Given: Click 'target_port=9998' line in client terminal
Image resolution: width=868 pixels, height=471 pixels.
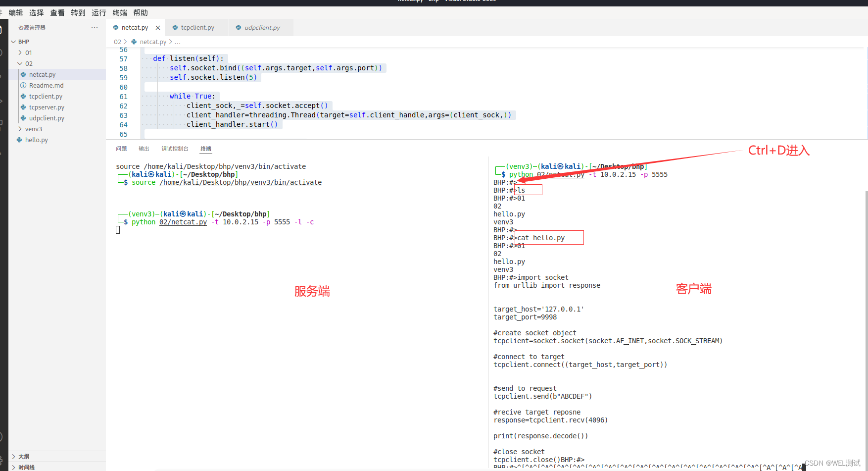Looking at the screenshot, I should pyautogui.click(x=525, y=317).
